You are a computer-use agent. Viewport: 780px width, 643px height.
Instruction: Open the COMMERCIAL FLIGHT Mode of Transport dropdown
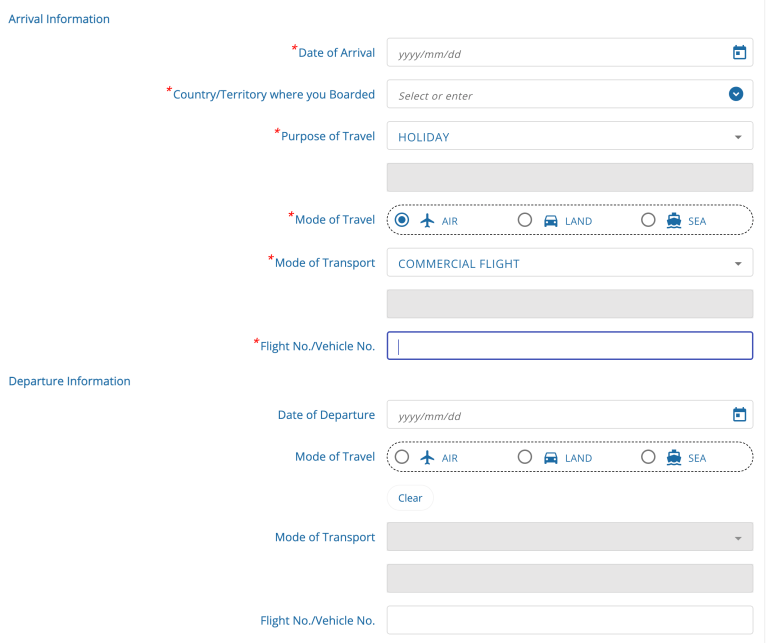pyautogui.click(x=738, y=264)
